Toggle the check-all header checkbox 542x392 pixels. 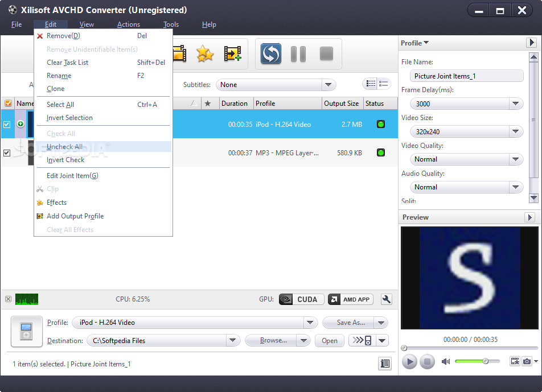tap(8, 104)
